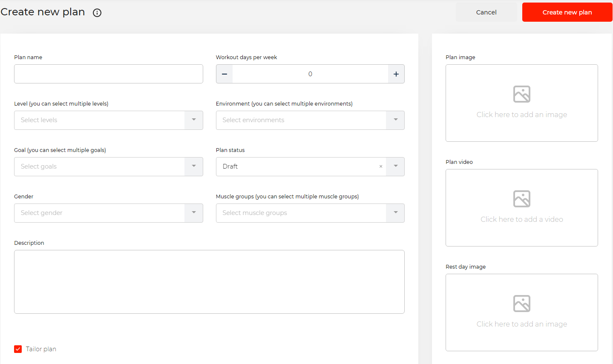Open the Select goals dropdown
Screen dimensions: 613x364
point(194,166)
